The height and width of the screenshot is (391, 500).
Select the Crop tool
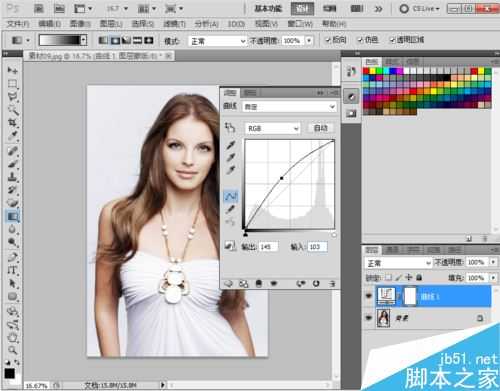(13, 123)
